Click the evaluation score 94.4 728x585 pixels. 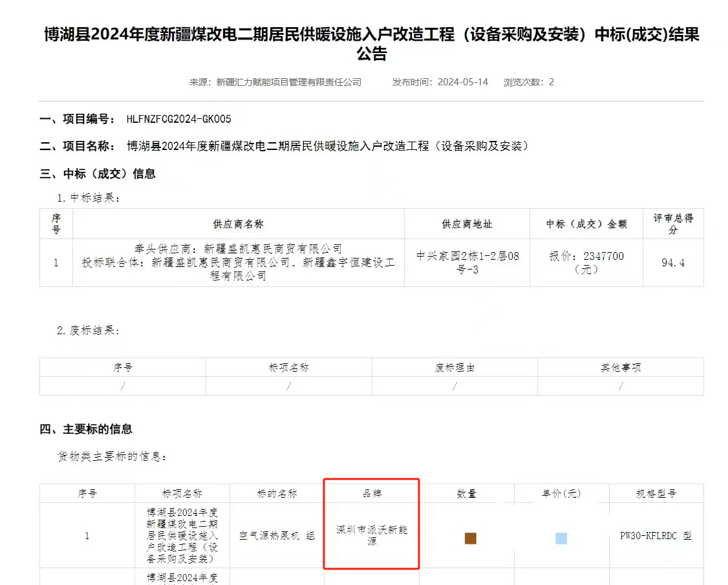[673, 263]
